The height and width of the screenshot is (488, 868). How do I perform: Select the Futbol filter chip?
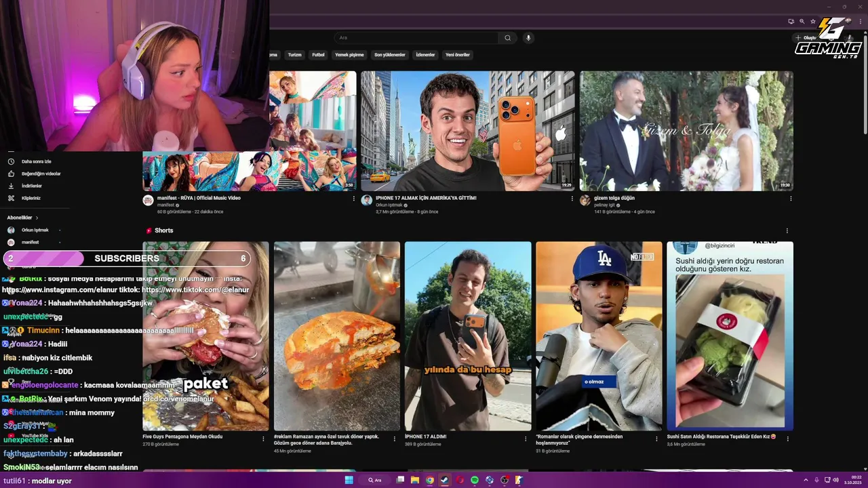pos(318,55)
